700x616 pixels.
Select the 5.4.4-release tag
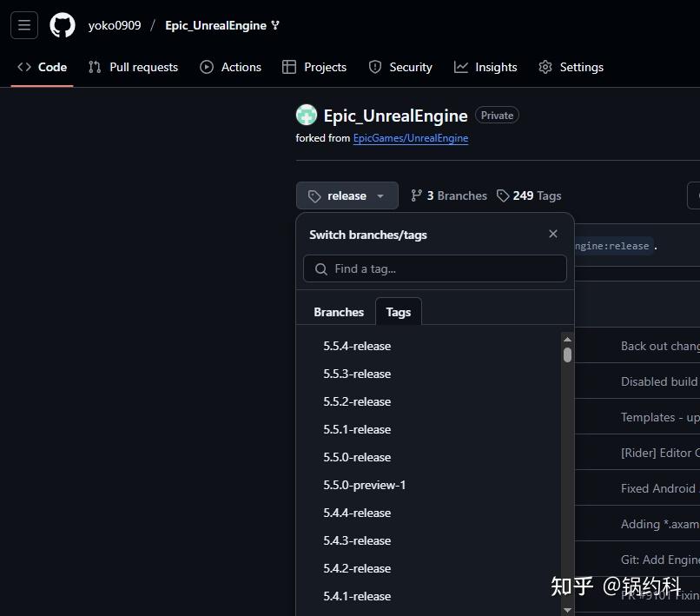pyautogui.click(x=357, y=513)
